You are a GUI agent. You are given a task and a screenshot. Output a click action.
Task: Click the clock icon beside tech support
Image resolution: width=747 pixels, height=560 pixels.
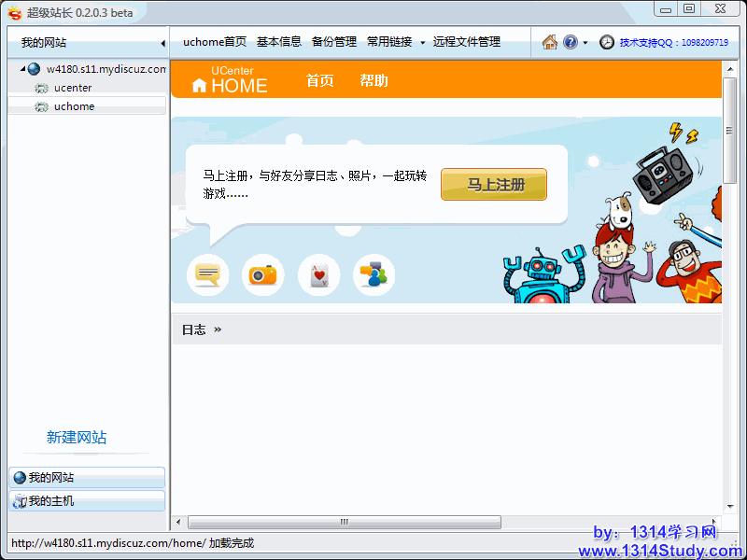(x=607, y=42)
